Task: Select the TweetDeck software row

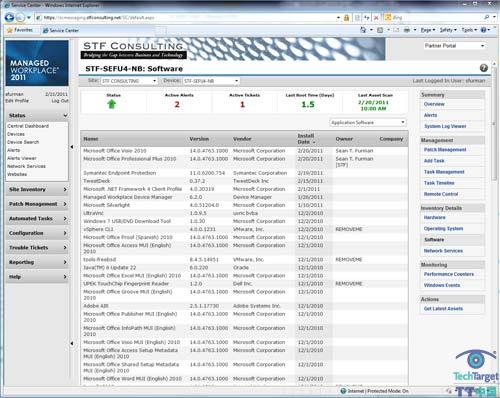Action: (244, 181)
